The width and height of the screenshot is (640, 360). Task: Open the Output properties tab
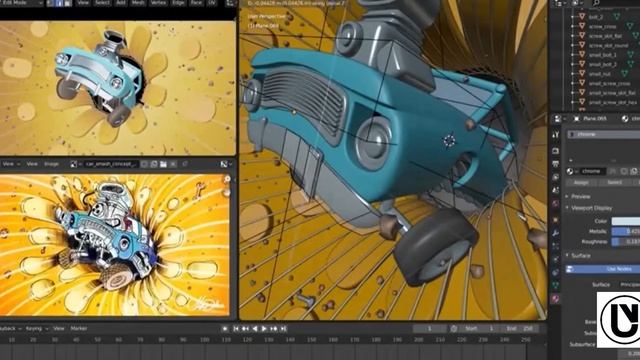click(556, 164)
